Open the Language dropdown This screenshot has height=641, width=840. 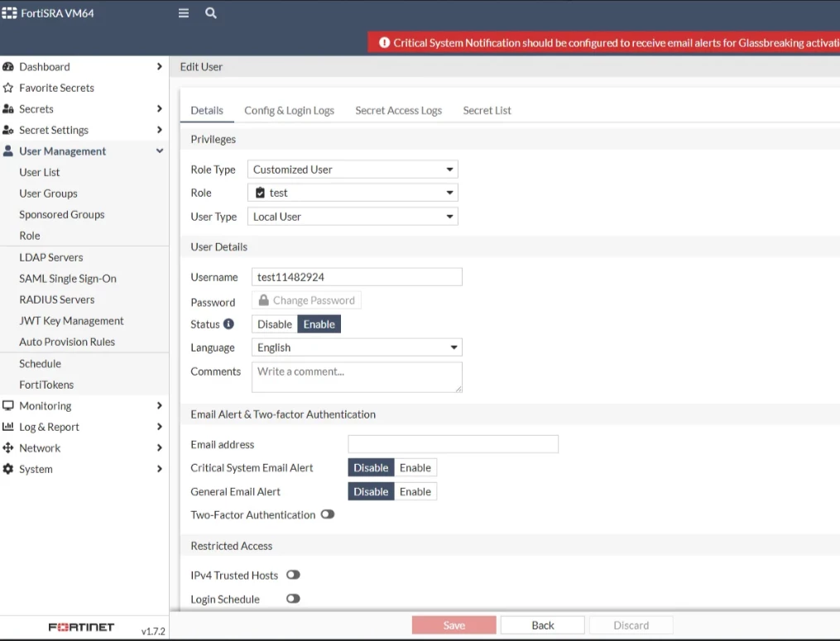(x=357, y=347)
